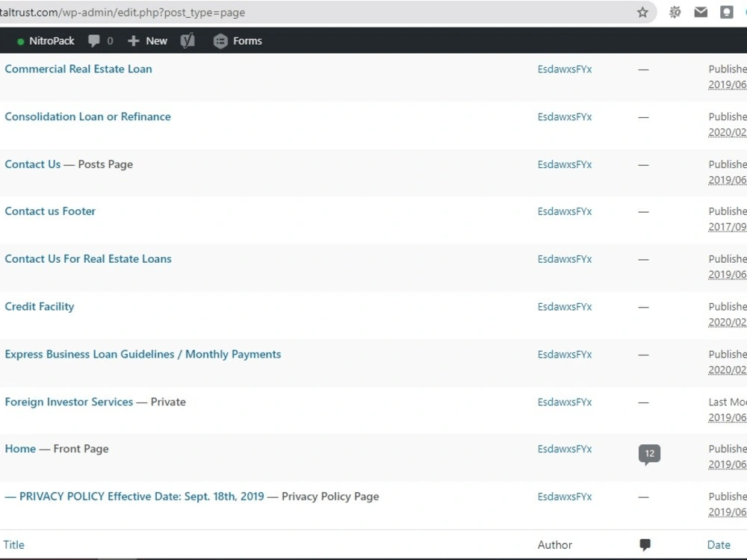Viewport: 747px width, 560px height.
Task: Open the Foreign Investor Services page
Action: [69, 402]
